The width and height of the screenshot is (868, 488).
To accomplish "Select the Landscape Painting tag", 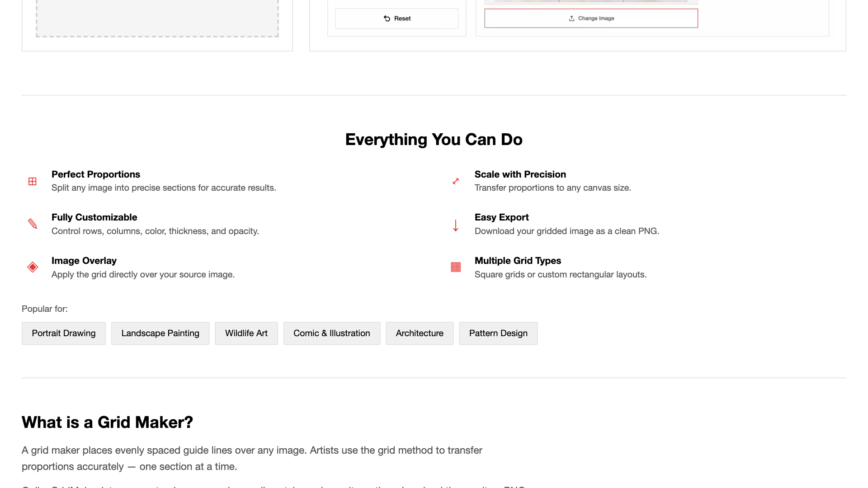I will click(160, 333).
